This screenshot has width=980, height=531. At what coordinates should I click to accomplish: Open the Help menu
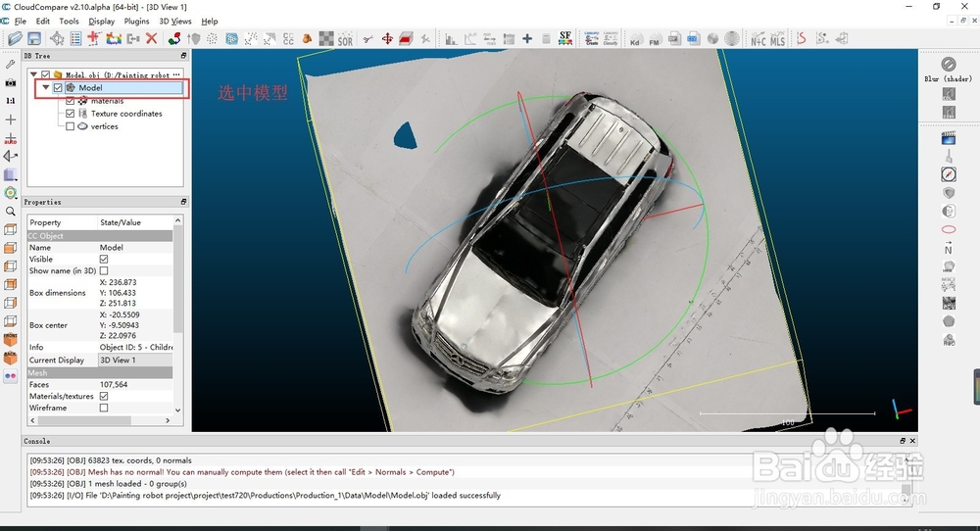pos(210,22)
